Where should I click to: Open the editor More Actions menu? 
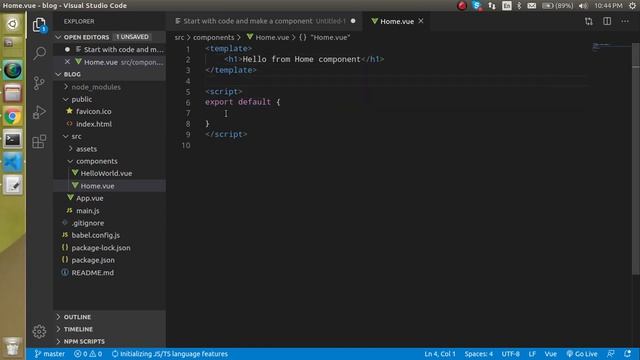[625, 21]
